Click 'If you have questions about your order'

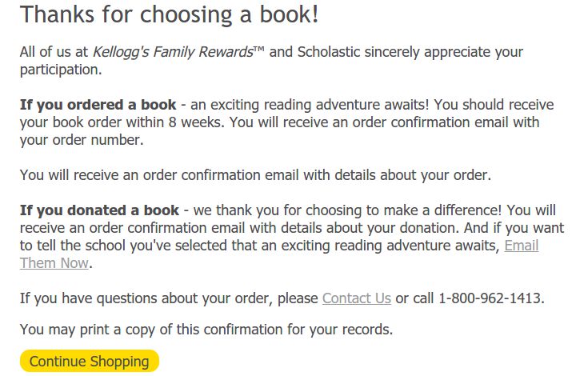click(147, 298)
